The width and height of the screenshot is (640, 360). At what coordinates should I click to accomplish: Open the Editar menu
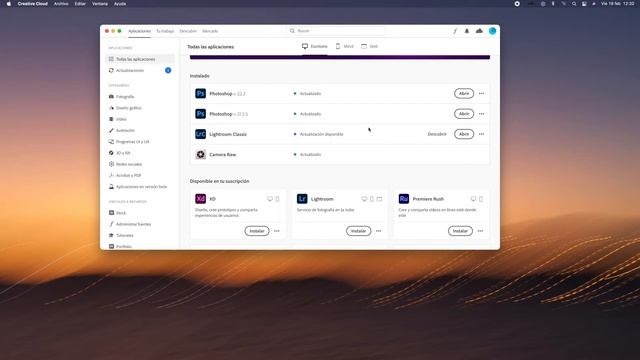(x=80, y=4)
